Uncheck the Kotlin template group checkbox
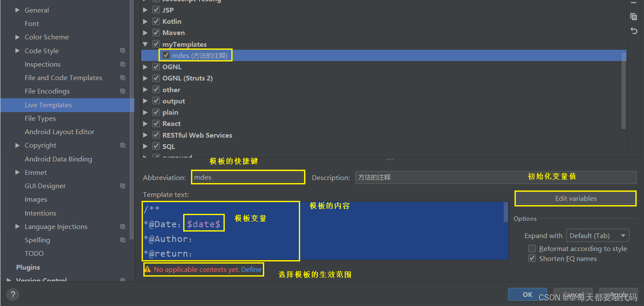The image size is (644, 306). point(156,21)
